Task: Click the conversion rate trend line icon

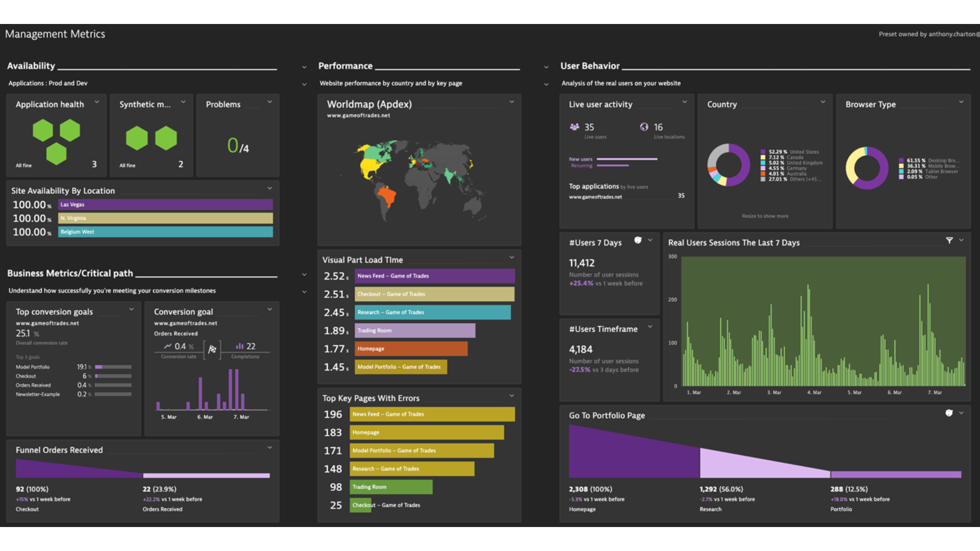Action: (167, 346)
